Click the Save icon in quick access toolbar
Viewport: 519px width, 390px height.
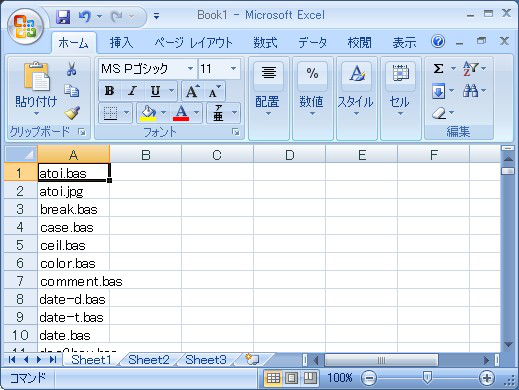(x=63, y=17)
